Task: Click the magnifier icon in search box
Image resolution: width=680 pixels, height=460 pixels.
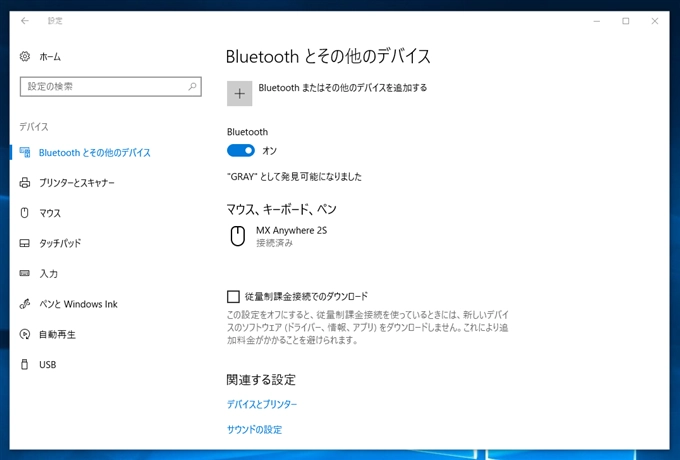Action: [x=192, y=86]
